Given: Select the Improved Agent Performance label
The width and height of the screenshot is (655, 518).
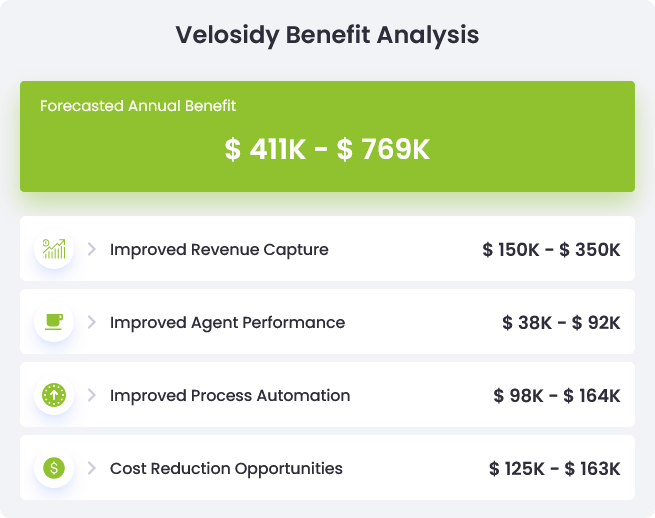Looking at the screenshot, I should (227, 322).
